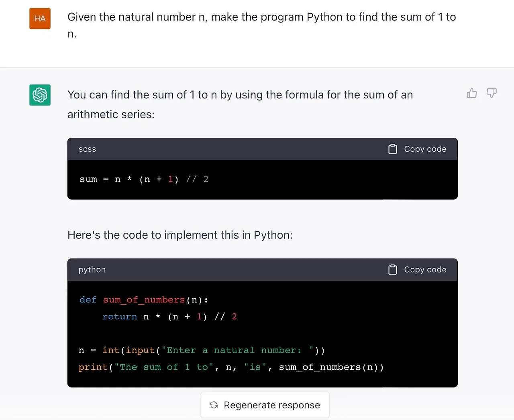The height and width of the screenshot is (420, 514).
Task: Click the return statement code line
Action: pyautogui.click(x=169, y=317)
